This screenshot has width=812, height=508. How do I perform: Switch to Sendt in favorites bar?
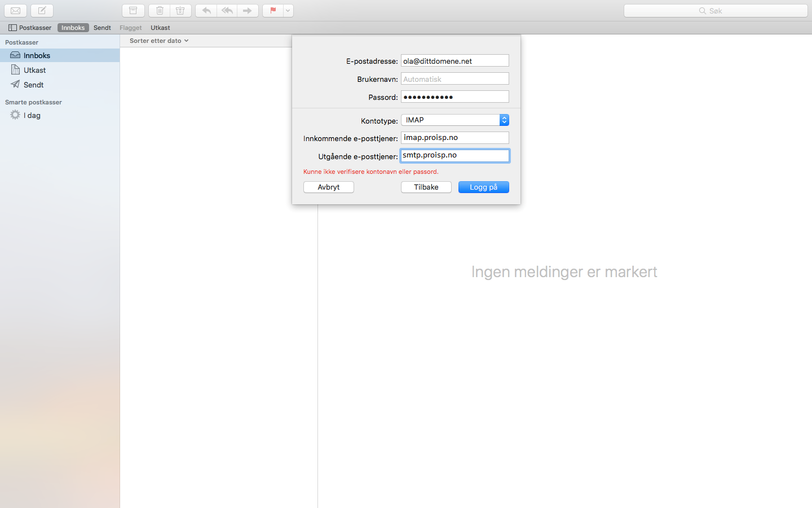(102, 28)
